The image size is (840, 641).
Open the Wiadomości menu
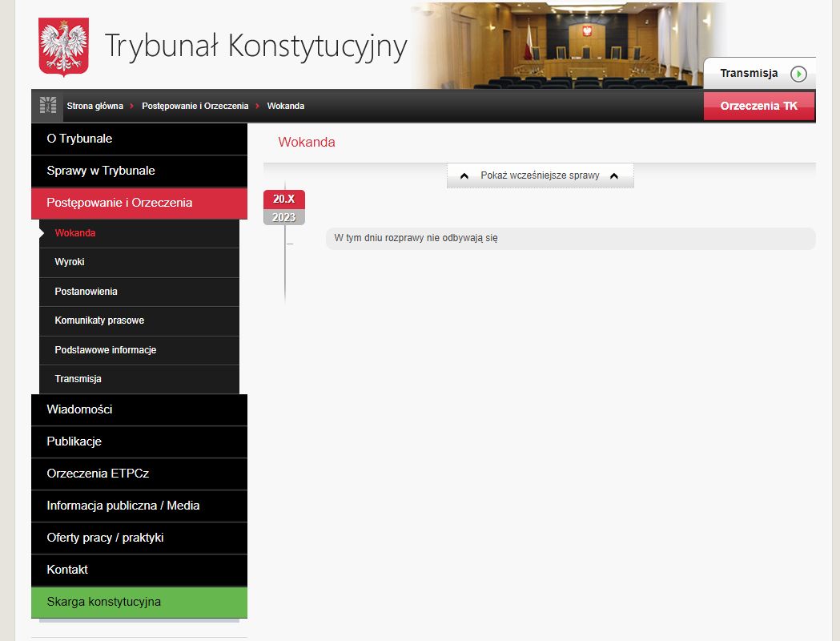[139, 410]
